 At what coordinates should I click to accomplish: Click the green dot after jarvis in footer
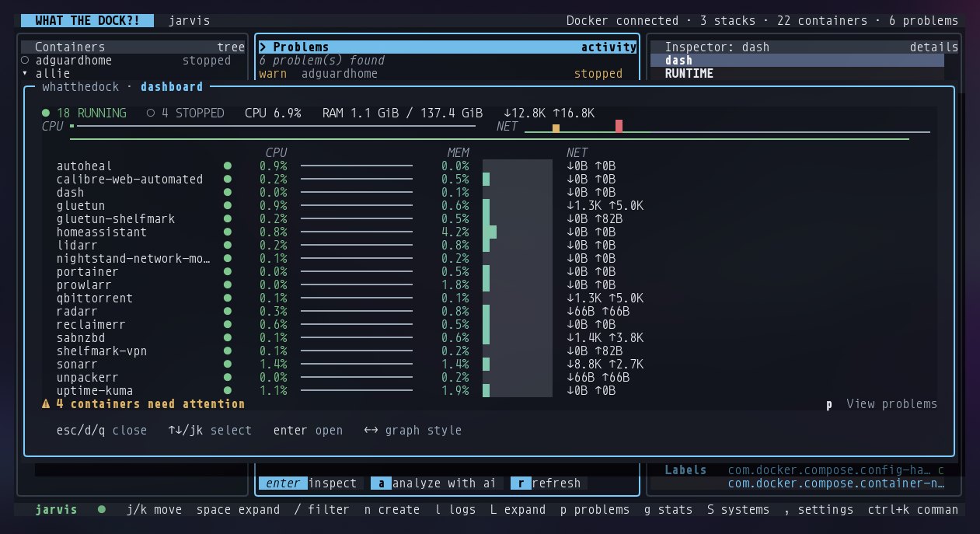[x=102, y=510]
